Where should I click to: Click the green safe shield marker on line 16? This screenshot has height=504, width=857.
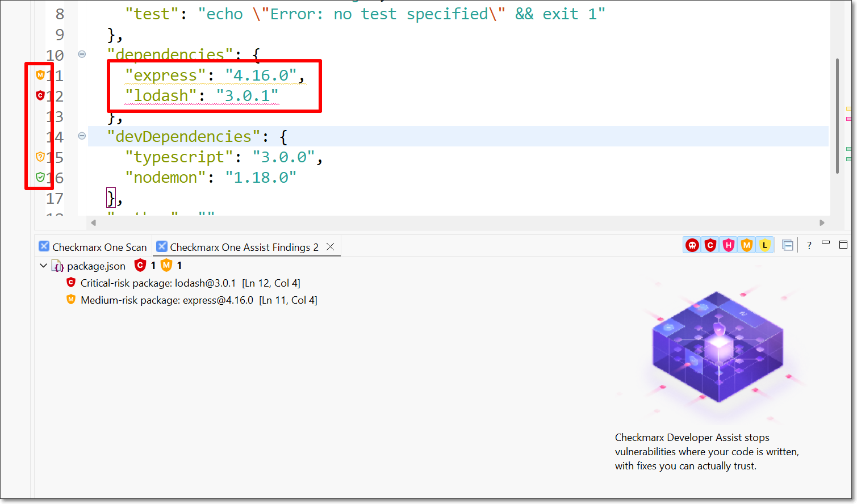(40, 177)
